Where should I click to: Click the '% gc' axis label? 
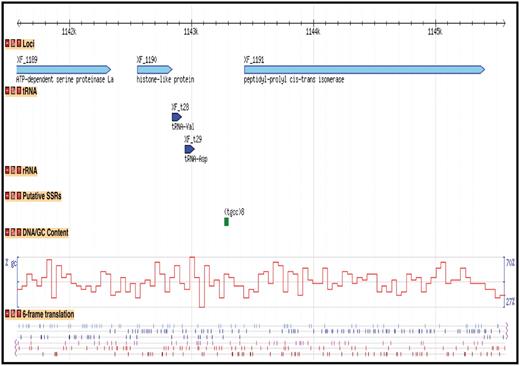(11, 263)
